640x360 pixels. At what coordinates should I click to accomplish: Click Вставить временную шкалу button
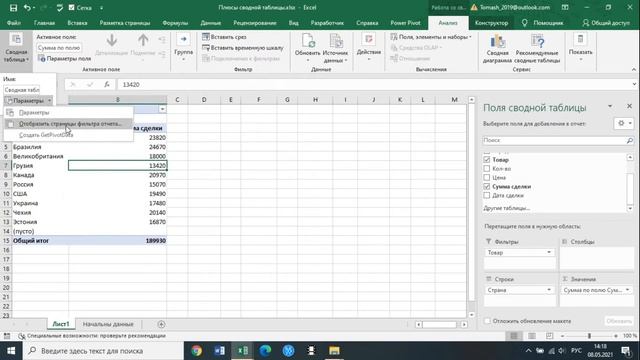pyautogui.click(x=243, y=48)
